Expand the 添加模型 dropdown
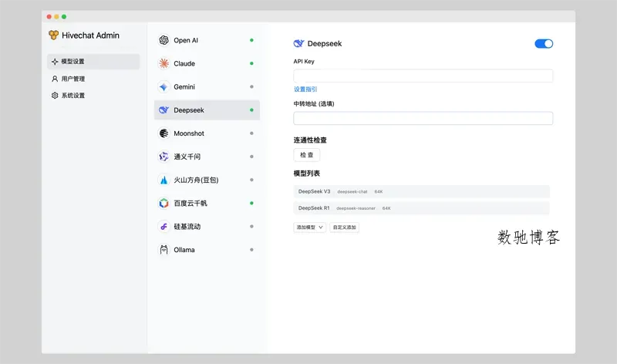Image resolution: width=617 pixels, height=364 pixels. [x=310, y=228]
